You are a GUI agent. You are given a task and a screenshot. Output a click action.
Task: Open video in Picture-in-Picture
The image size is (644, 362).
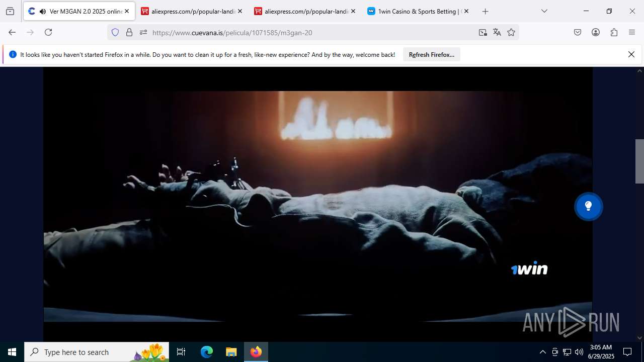tap(483, 32)
